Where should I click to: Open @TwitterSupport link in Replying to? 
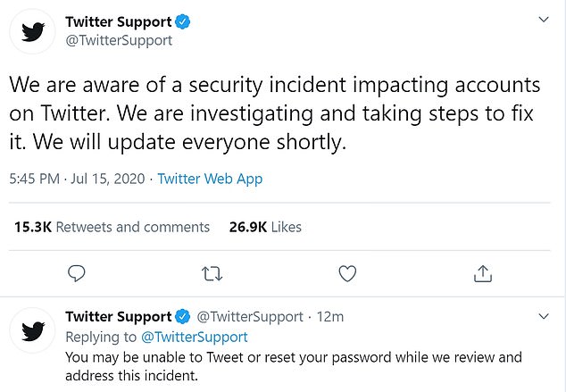click(x=195, y=338)
